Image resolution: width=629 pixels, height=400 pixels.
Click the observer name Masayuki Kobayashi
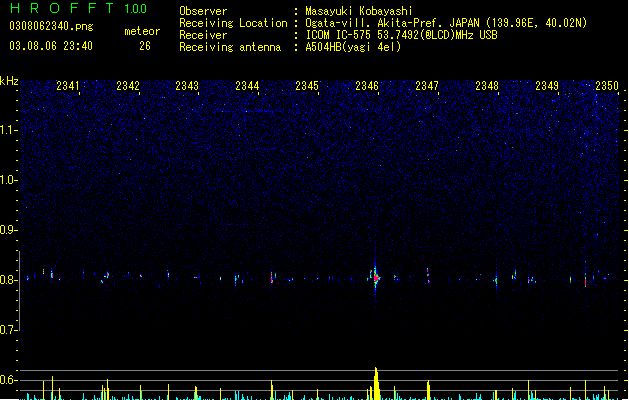click(x=359, y=11)
